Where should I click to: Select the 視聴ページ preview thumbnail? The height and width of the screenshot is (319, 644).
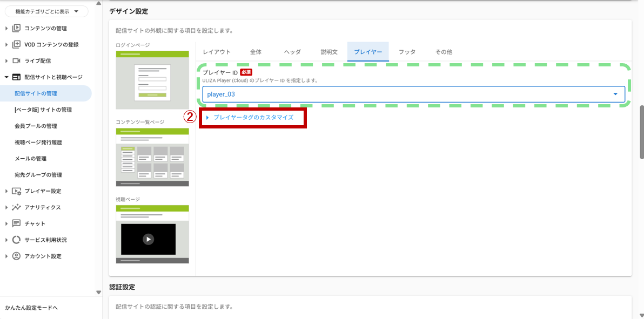(152, 234)
